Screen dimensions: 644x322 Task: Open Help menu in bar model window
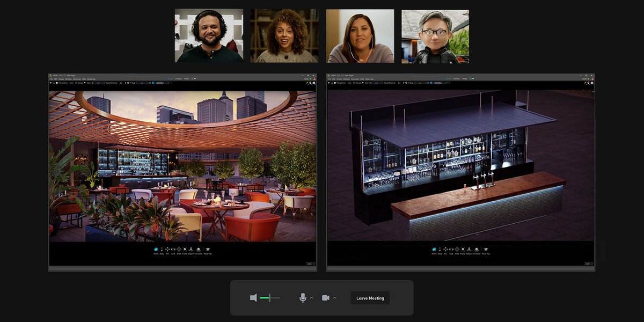point(362,79)
